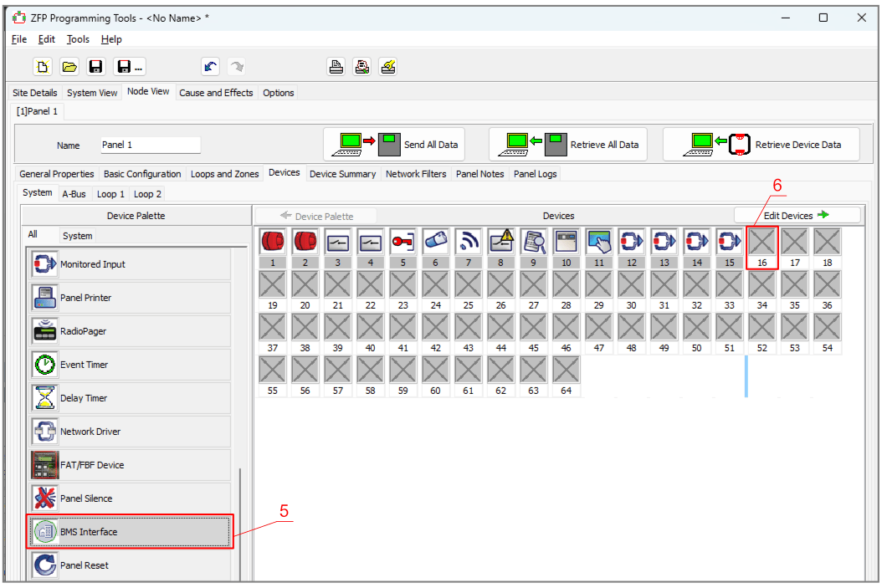882x588 pixels.
Task: Click the panel Name input field
Action: [151, 145]
